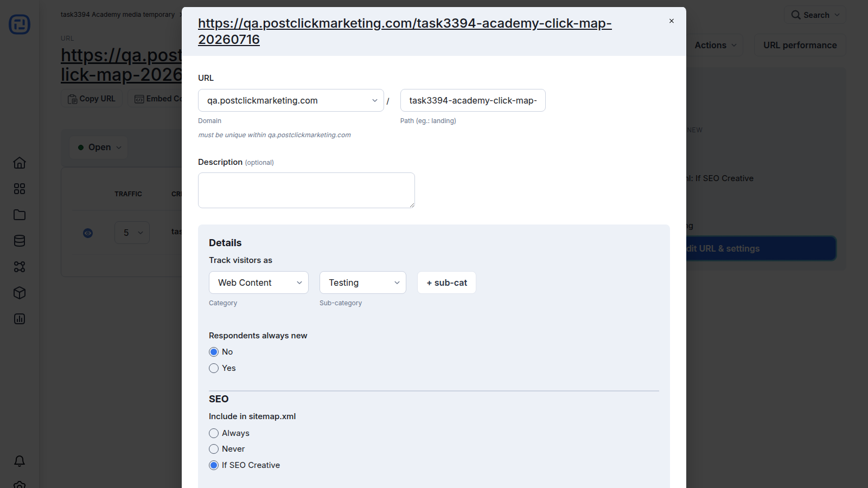Open the URL link in dialog header
Screen dimensions: 868x488
coord(405,31)
